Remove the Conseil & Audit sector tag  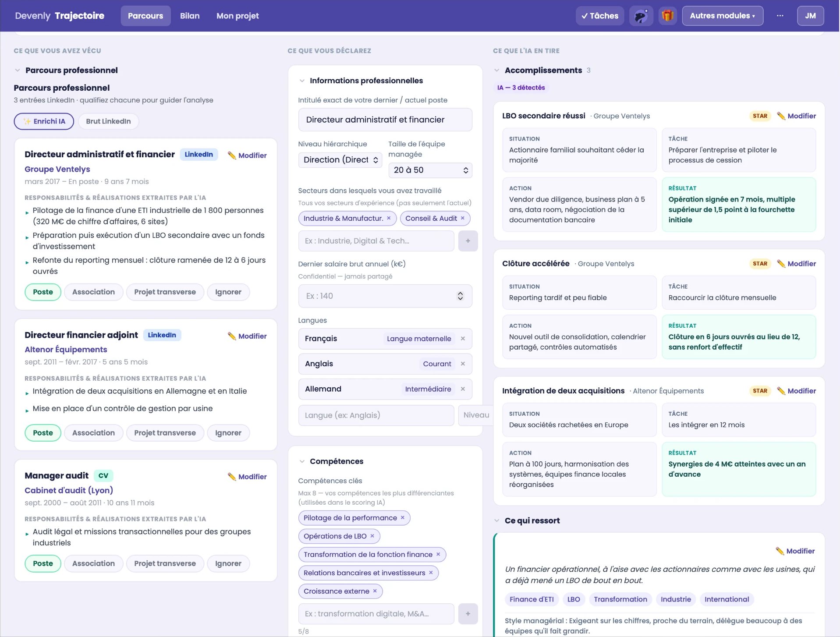click(x=462, y=218)
